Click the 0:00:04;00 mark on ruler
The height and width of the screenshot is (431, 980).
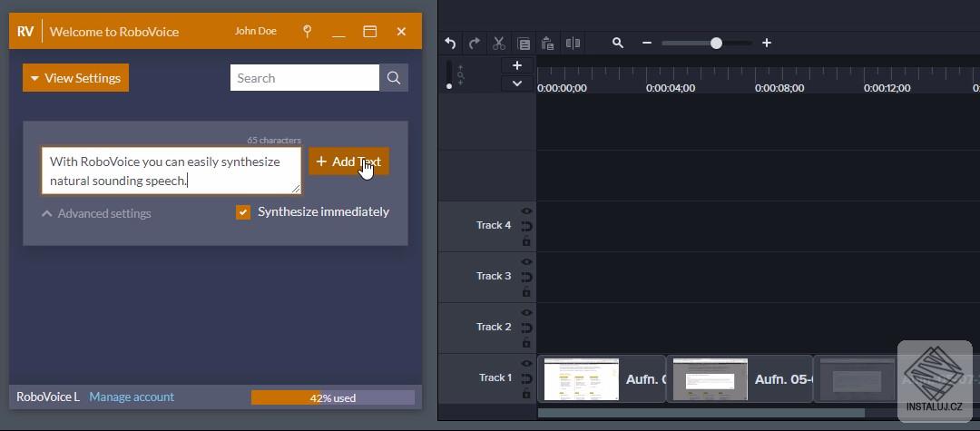(670, 88)
